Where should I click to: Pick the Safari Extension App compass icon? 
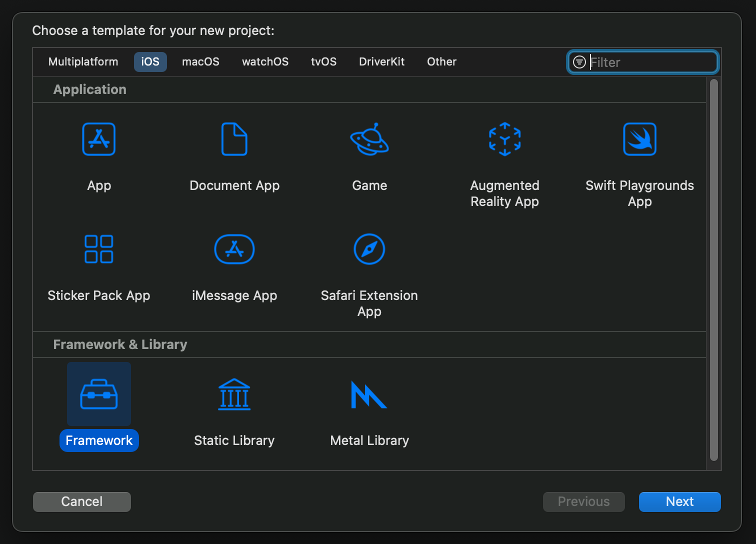coord(369,249)
